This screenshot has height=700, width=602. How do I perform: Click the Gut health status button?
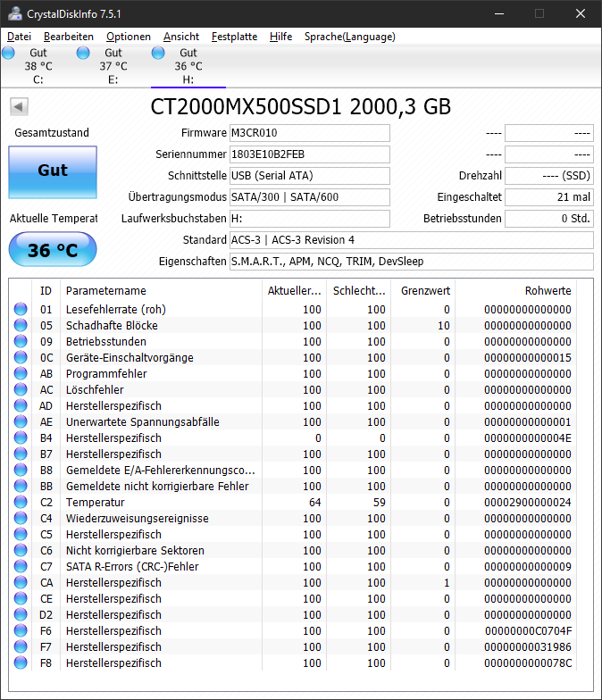53,171
